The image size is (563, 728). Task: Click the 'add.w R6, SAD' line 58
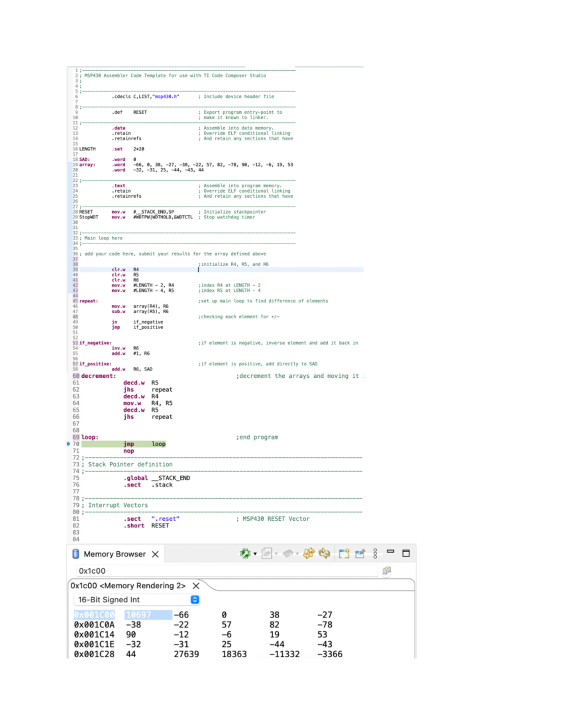click(132, 369)
